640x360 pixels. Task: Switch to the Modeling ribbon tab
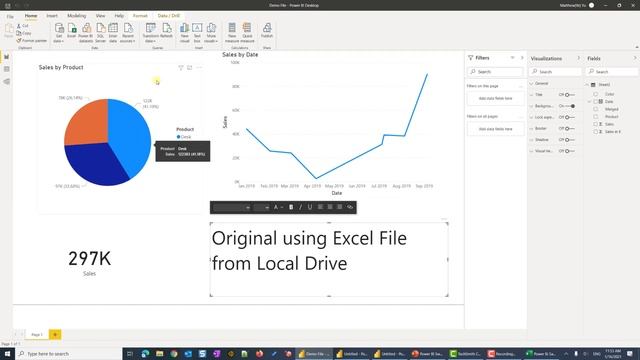(77, 16)
